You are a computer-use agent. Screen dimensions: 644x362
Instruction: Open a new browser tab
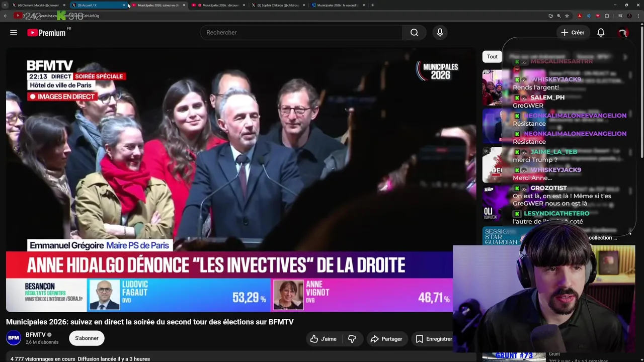pos(372,5)
